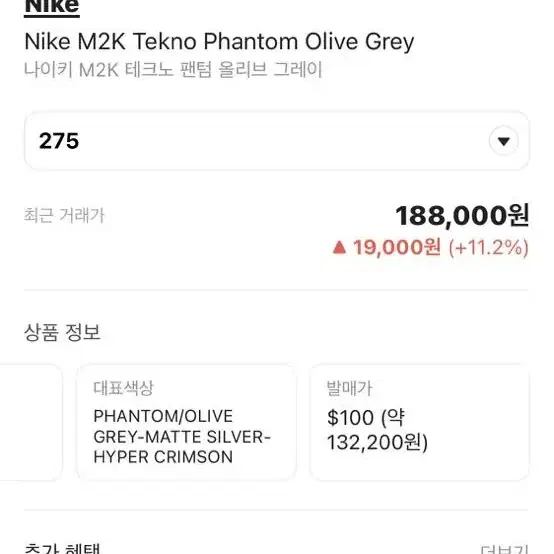Tap the red up-triangle price change icon
Screen dimensions: 554x554
339,247
